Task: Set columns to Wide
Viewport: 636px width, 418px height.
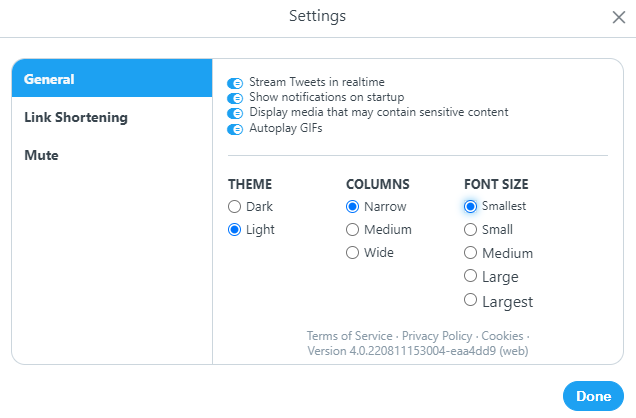Action: click(353, 253)
